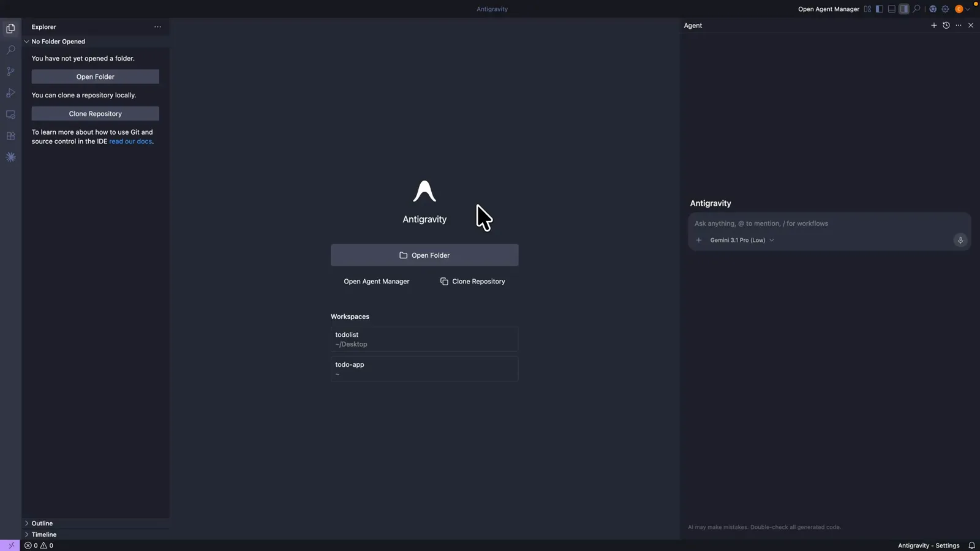Open notifications bell in status bar
Screen dimensions: 980x551
point(971,545)
